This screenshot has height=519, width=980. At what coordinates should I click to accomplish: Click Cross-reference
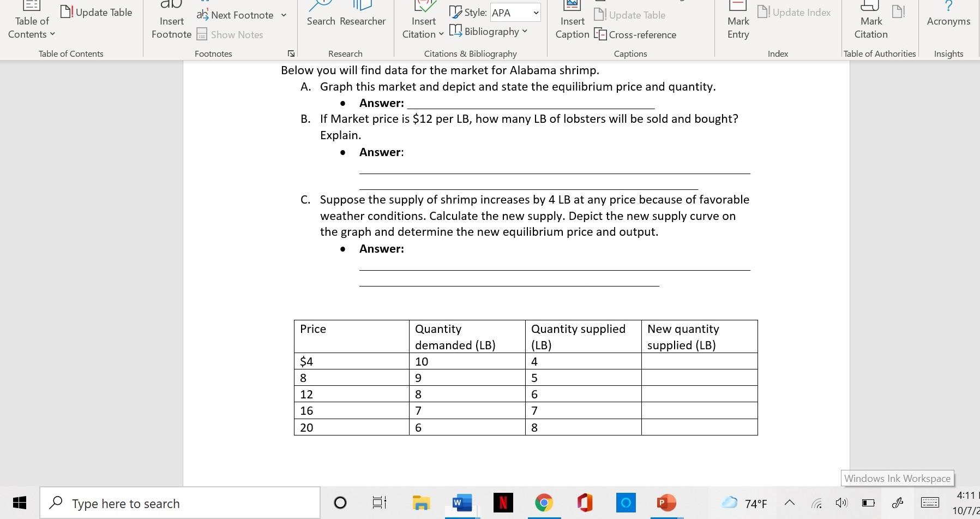coord(635,34)
